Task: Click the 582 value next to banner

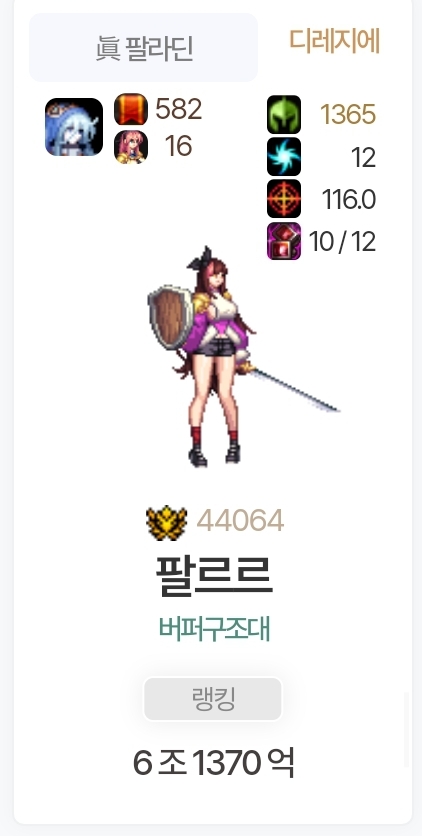Action: (x=178, y=109)
